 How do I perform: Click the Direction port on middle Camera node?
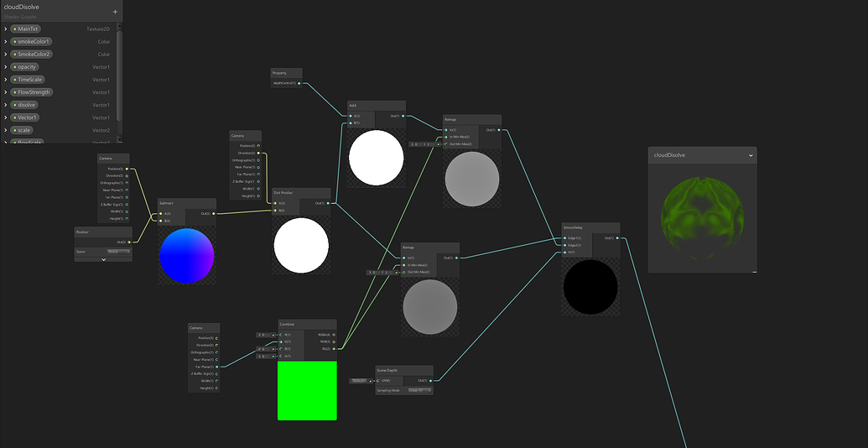point(258,153)
